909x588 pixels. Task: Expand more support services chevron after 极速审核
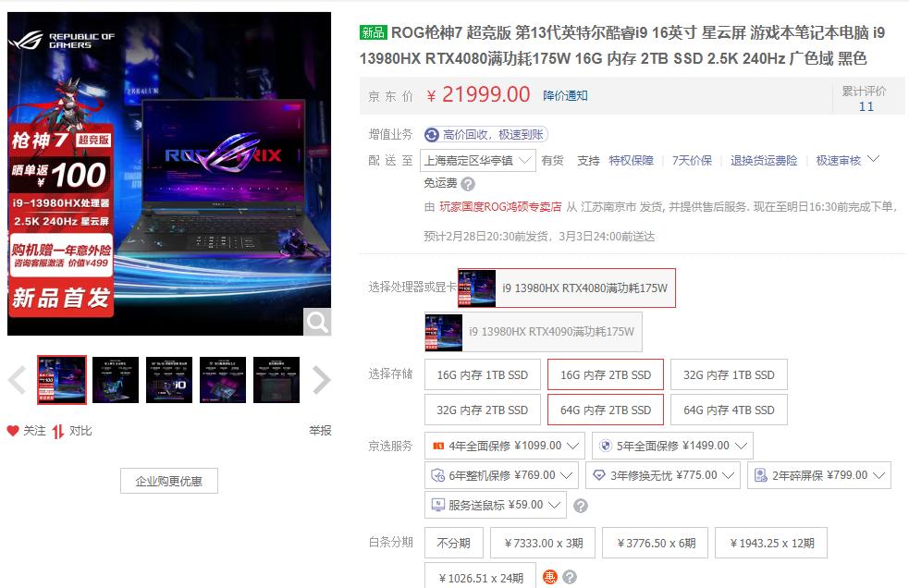874,159
